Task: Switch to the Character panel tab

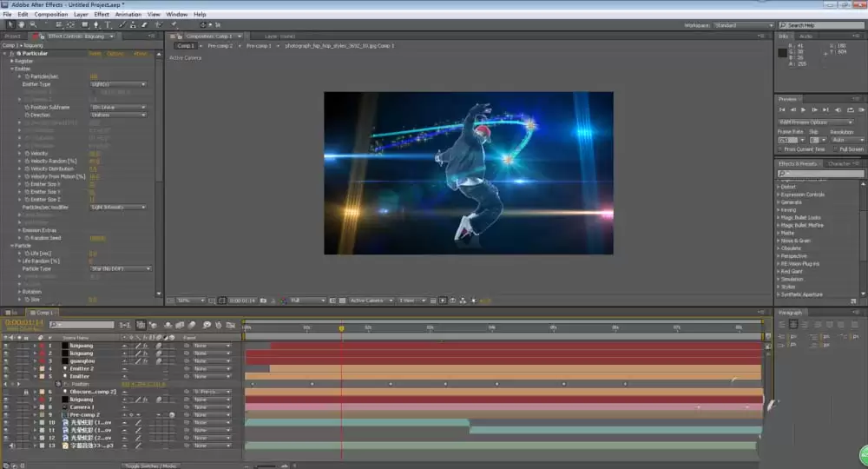Action: (838, 164)
